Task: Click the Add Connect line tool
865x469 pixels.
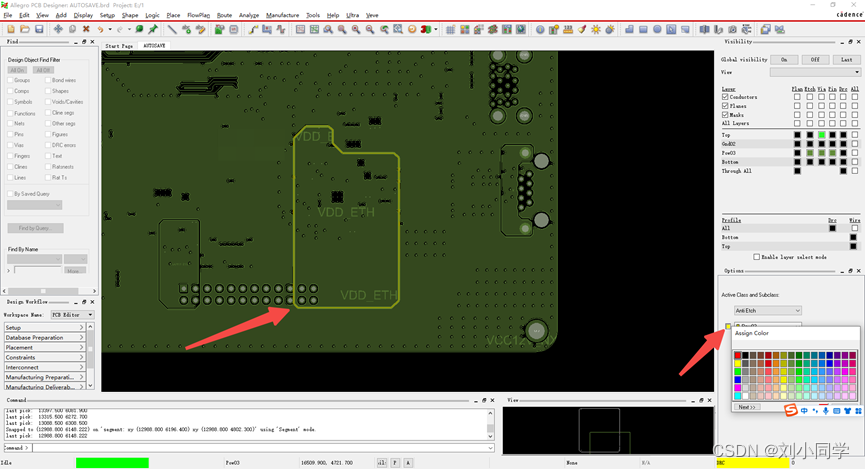Action: (x=172, y=29)
